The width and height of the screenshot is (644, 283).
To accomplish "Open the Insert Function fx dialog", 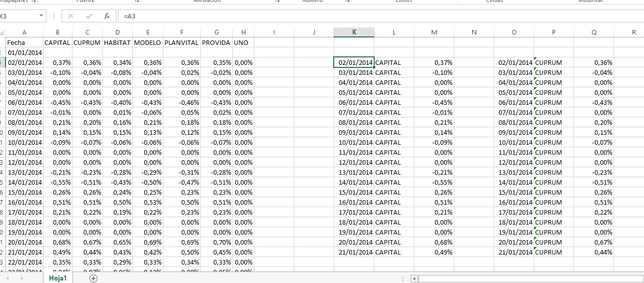I will [106, 16].
